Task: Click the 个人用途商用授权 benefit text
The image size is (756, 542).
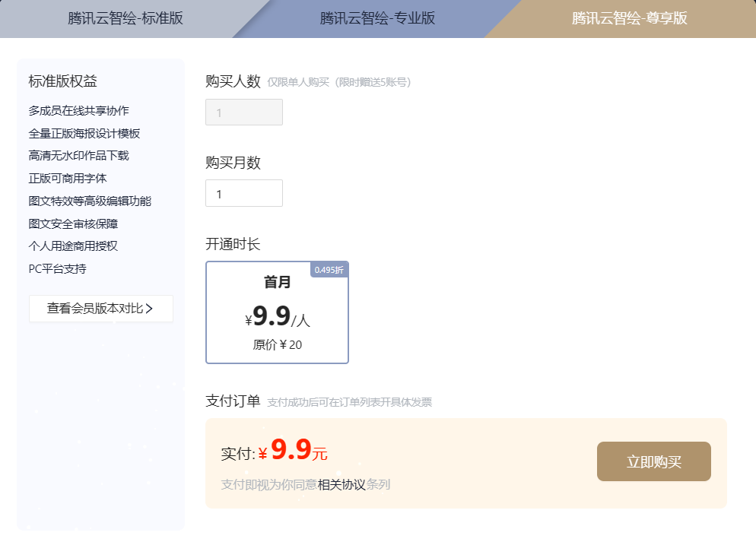Action: click(73, 246)
